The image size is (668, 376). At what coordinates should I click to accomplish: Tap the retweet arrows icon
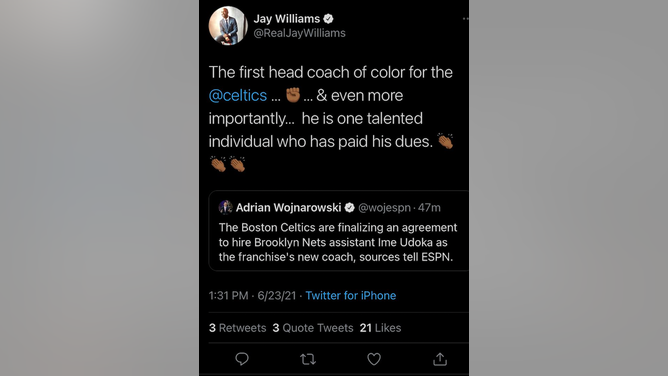coord(308,359)
